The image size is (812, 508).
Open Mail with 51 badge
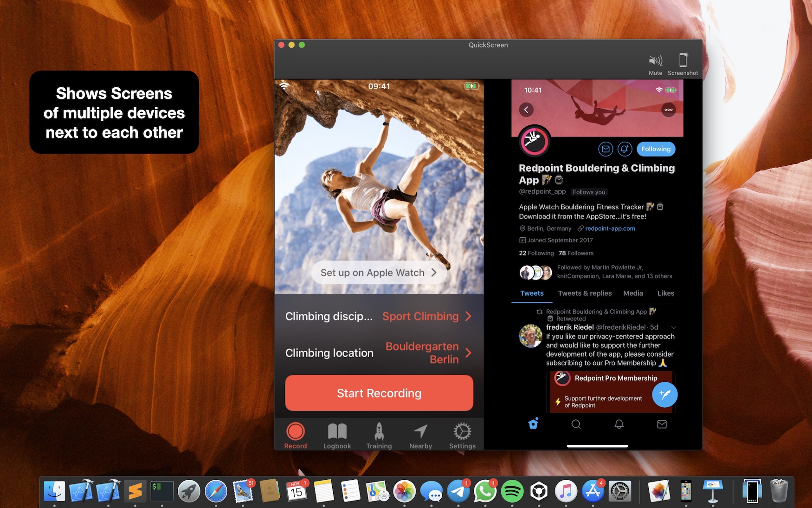tap(243, 491)
